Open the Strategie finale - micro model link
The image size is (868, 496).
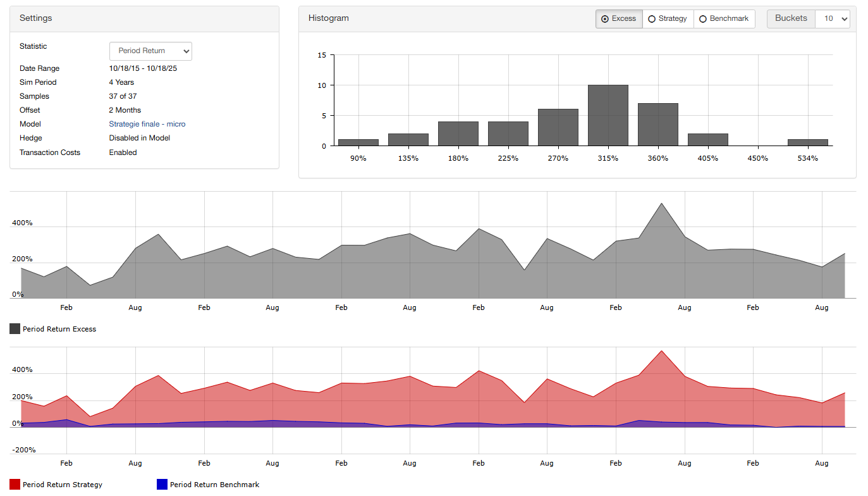click(147, 124)
